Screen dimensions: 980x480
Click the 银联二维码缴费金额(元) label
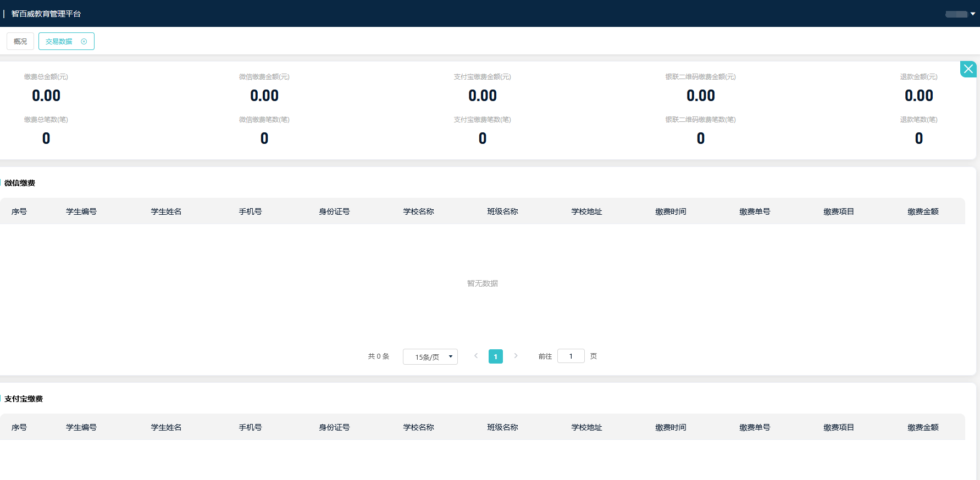tap(701, 77)
